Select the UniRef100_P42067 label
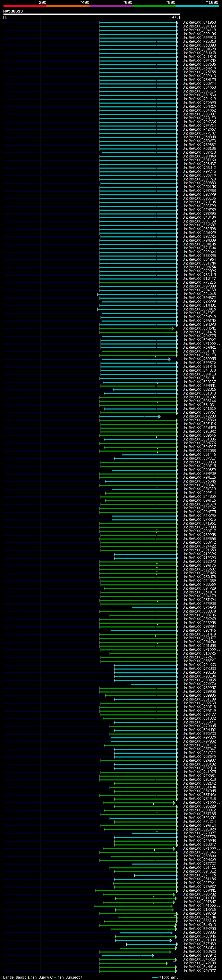Image resolution: width=222 pixels, height=980 pixels. coord(199,129)
